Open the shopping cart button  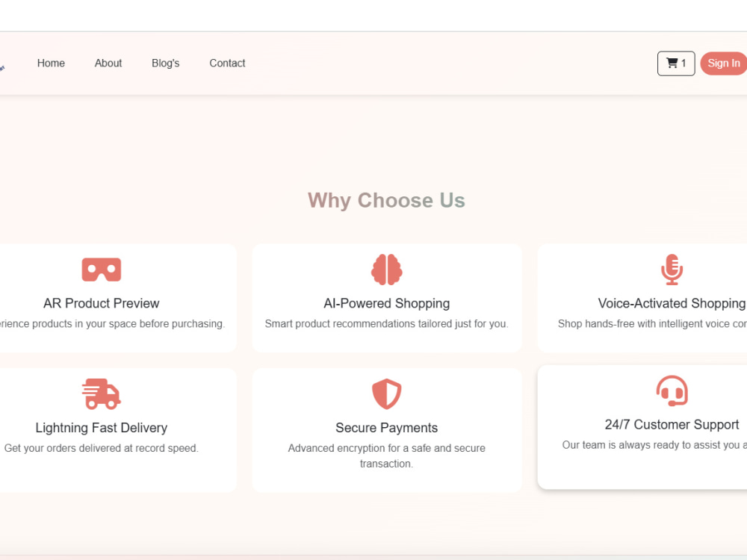pyautogui.click(x=676, y=63)
